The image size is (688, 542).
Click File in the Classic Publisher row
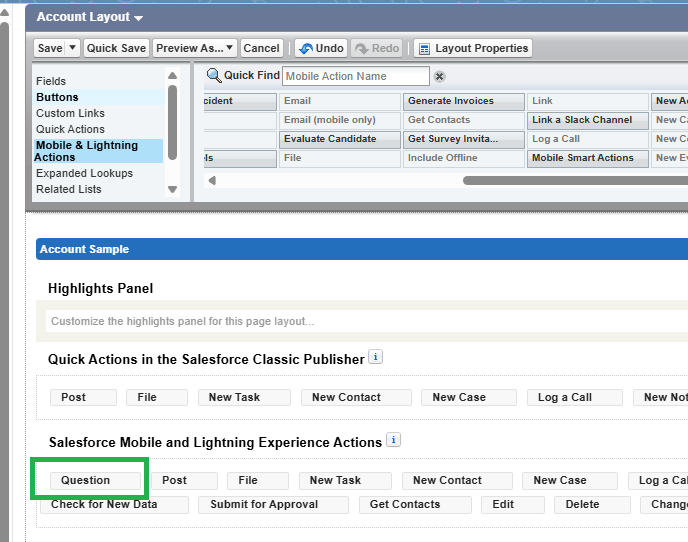(x=157, y=397)
